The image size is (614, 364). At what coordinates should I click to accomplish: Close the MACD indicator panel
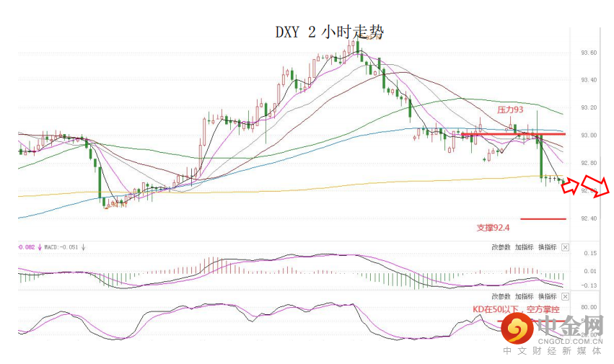tap(565, 247)
